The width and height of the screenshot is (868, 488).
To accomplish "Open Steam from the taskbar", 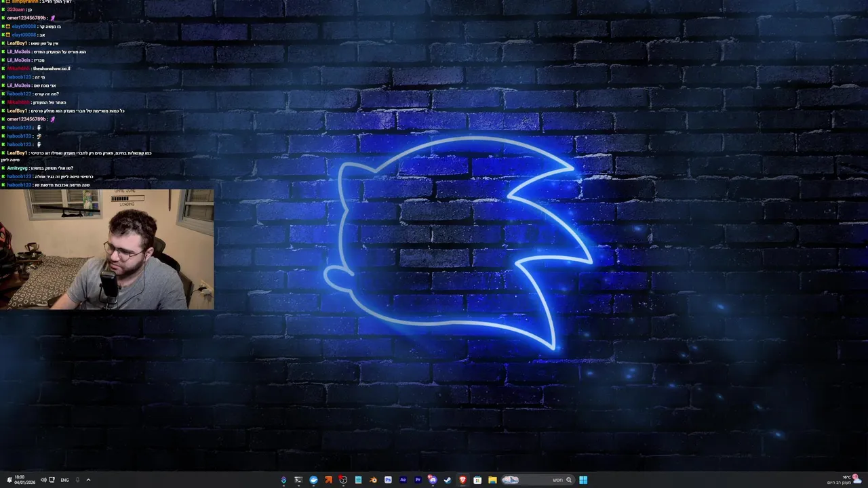I will 448,480.
